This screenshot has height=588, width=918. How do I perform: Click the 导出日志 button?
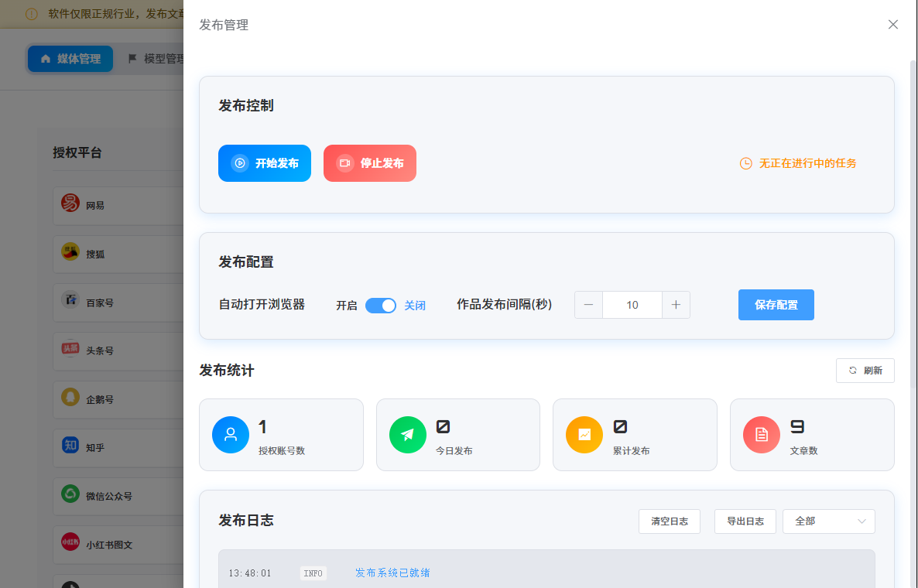click(x=745, y=521)
